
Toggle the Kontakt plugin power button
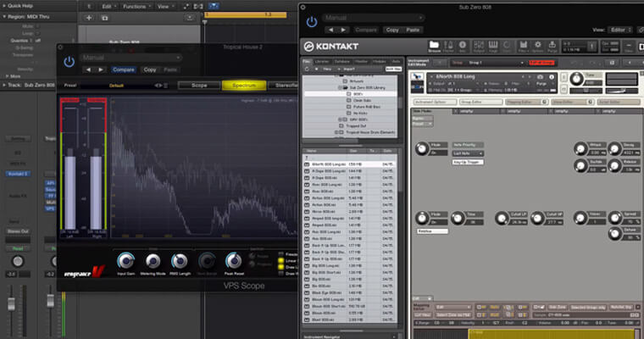pyautogui.click(x=312, y=20)
